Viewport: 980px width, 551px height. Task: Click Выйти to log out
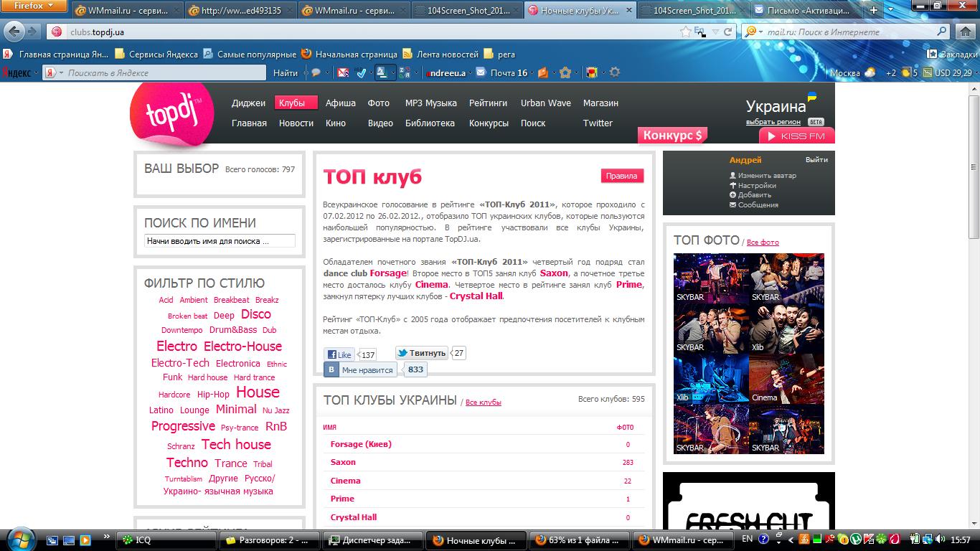click(816, 160)
